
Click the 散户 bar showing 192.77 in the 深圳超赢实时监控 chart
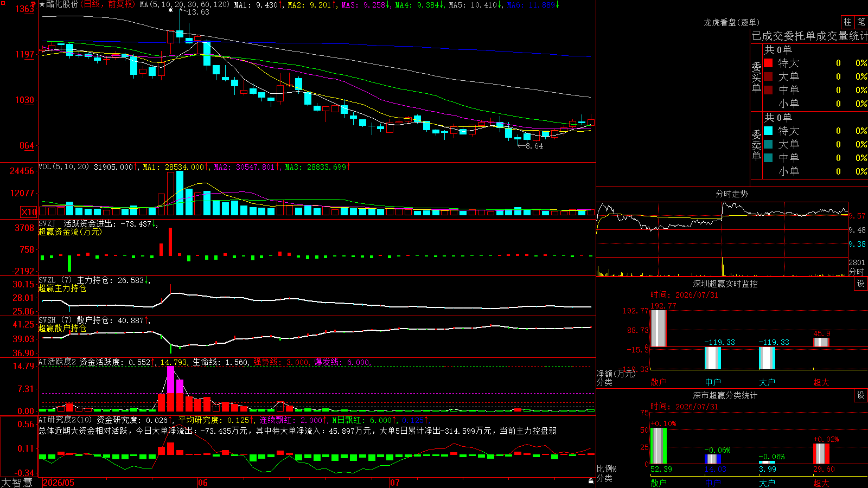[659, 328]
